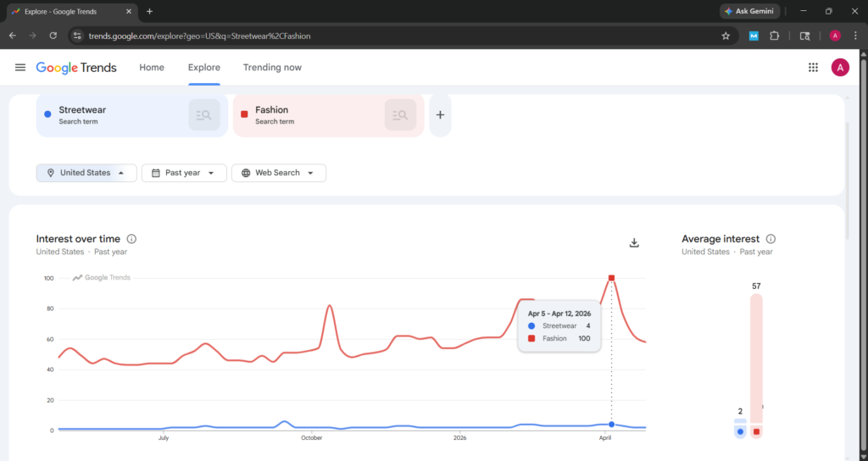Select the Explore - Google Trends browser tab
The width and height of the screenshot is (868, 461).
coord(72,11)
